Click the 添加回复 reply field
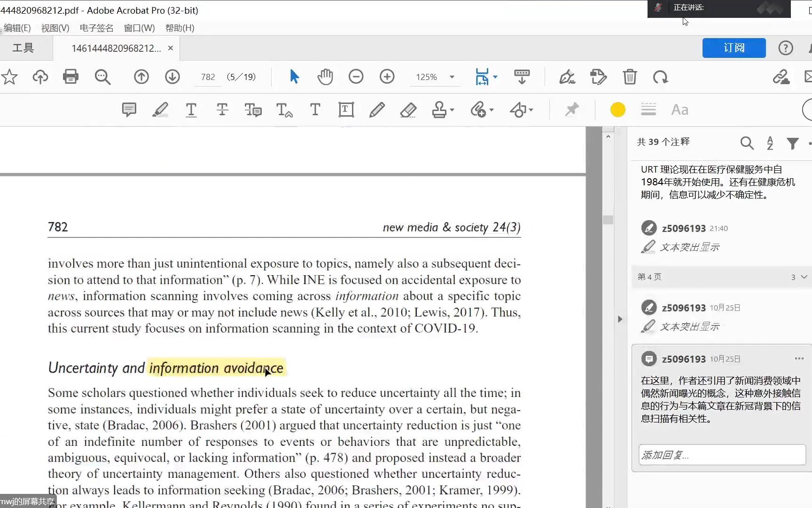Image resolution: width=812 pixels, height=508 pixels. coord(722,455)
